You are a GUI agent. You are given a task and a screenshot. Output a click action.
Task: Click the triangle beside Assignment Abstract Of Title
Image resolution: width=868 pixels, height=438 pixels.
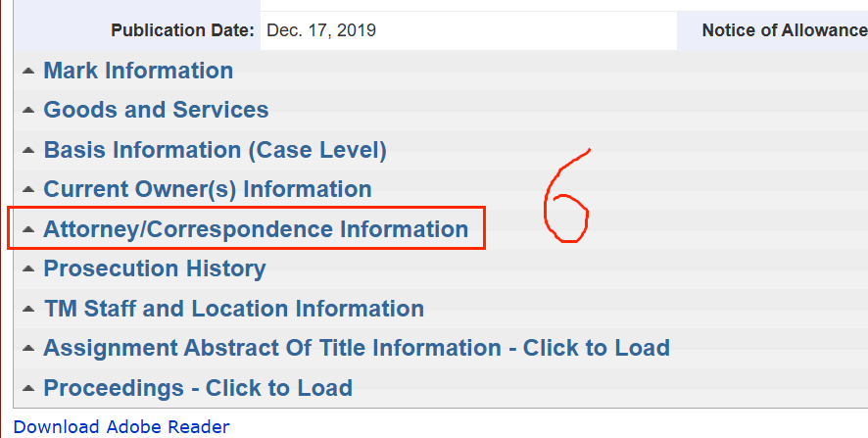[28, 348]
